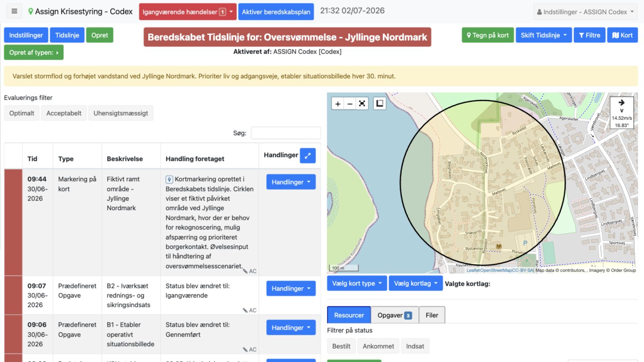This screenshot has width=644, height=362.
Task: Click the OpenStreetMap attribution link
Action: (496, 270)
